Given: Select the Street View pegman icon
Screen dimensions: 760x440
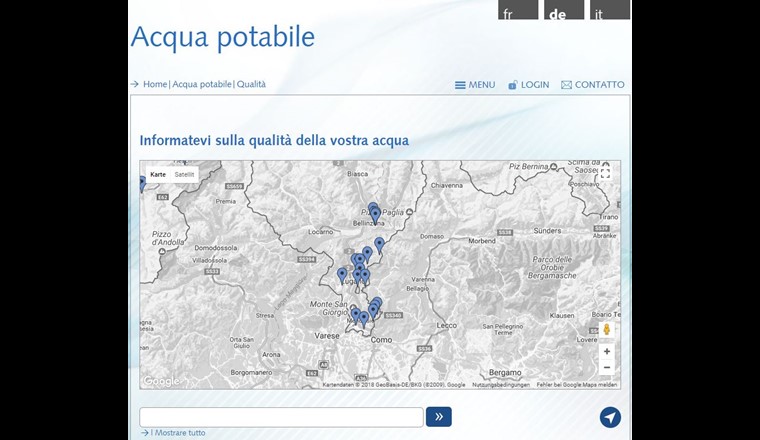Looking at the screenshot, I should (x=606, y=330).
